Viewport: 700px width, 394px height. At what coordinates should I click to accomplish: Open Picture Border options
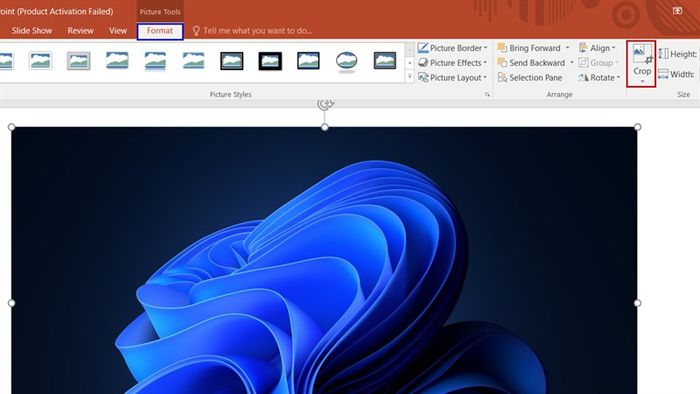452,48
